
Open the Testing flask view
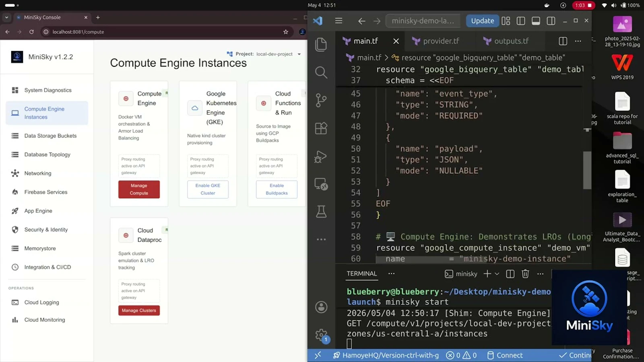[x=321, y=212]
